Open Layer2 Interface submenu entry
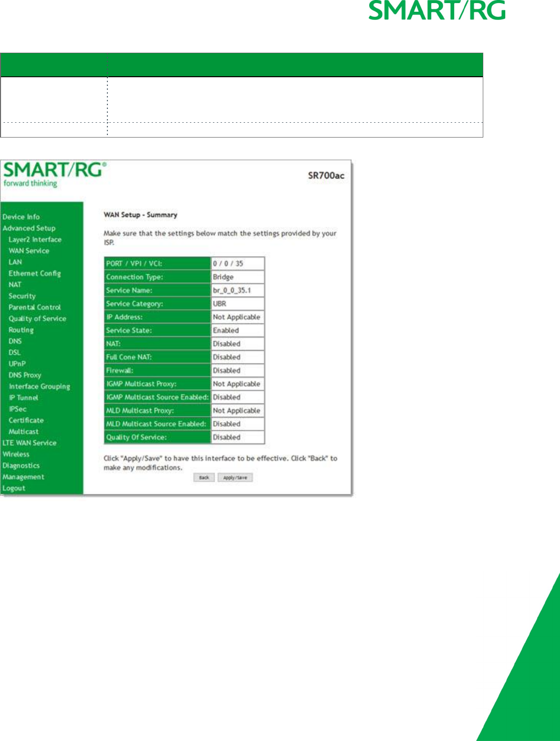The height and width of the screenshot is (741, 560). click(x=35, y=239)
